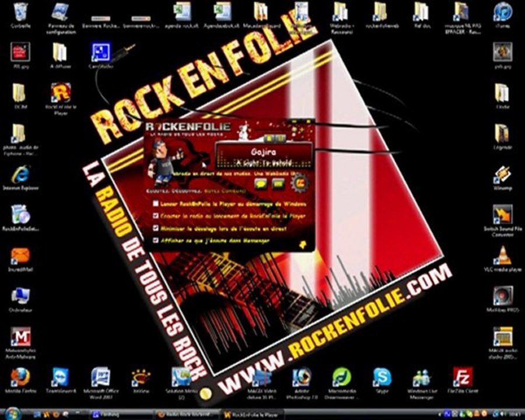Launch Skype from the desktop
525x420 pixels.
coord(382,381)
